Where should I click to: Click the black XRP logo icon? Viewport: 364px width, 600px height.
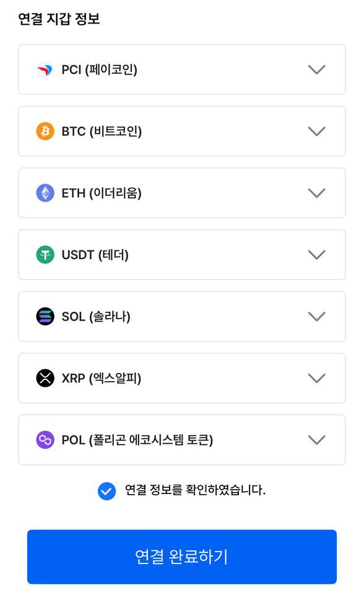[x=45, y=378]
